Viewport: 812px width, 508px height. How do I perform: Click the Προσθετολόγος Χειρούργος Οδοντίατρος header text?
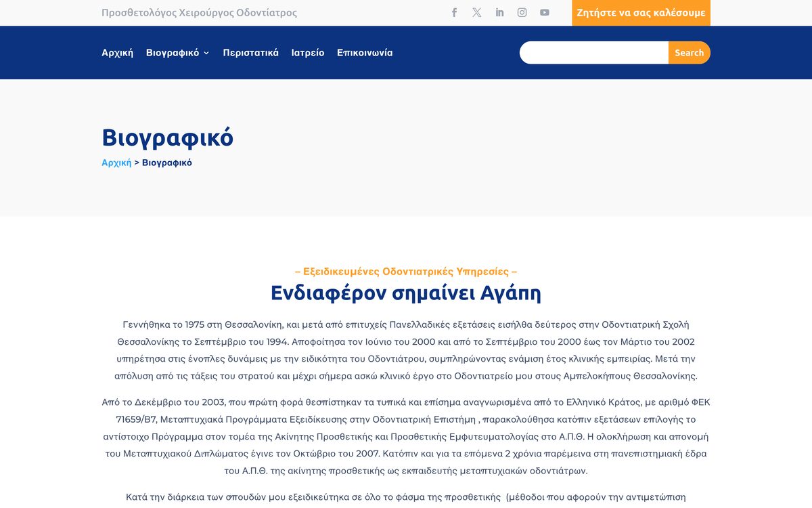pyautogui.click(x=199, y=13)
